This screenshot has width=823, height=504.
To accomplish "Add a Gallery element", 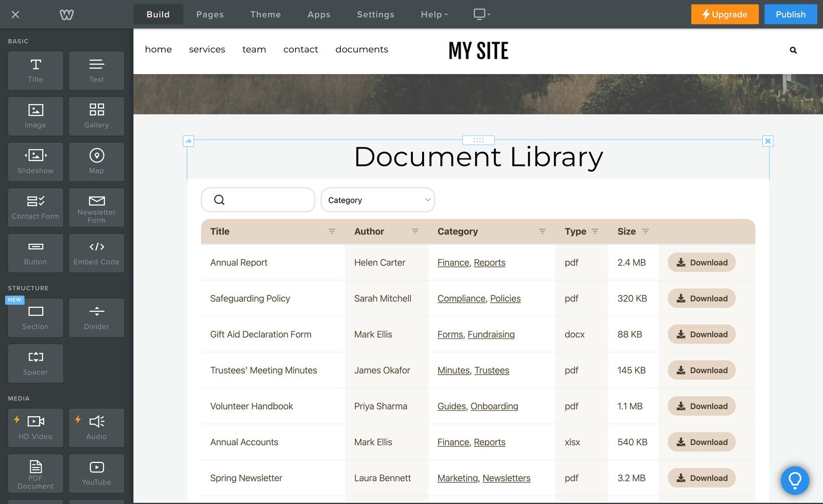I will point(96,116).
